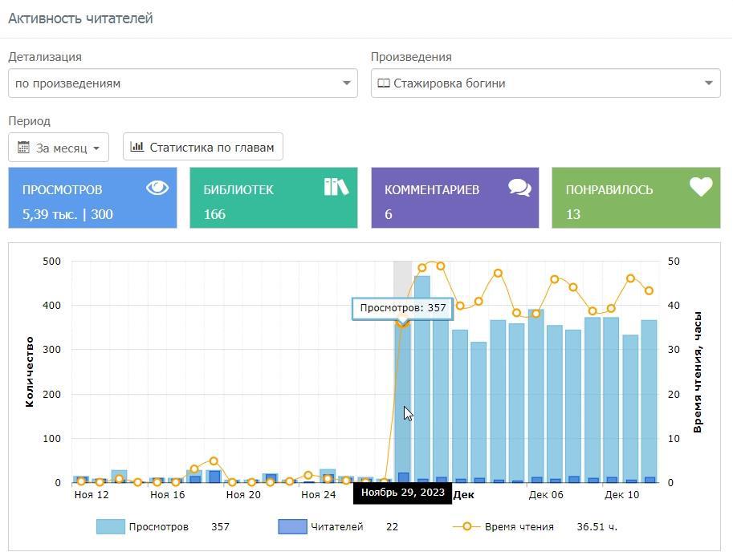
Task: Click the book icon before Стажировка богини
Action: tap(384, 83)
